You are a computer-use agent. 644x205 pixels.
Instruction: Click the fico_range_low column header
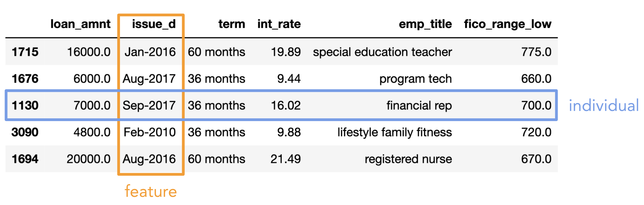[x=507, y=24]
